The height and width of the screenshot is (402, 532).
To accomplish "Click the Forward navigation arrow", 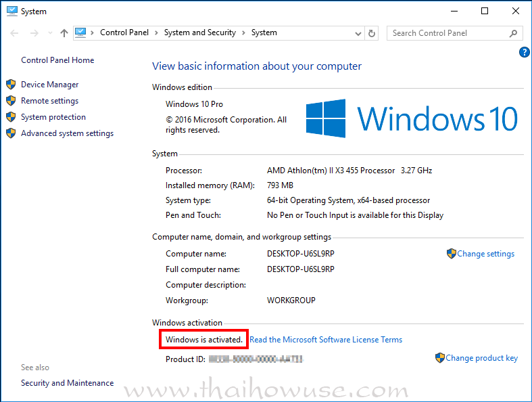I will point(34,33).
